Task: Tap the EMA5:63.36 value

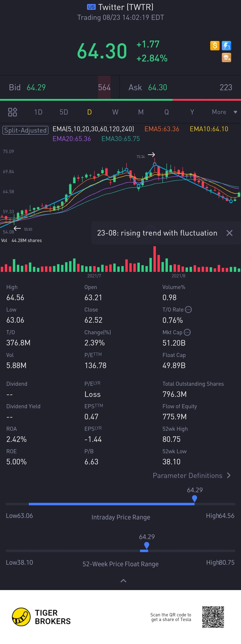Action: pos(162,129)
